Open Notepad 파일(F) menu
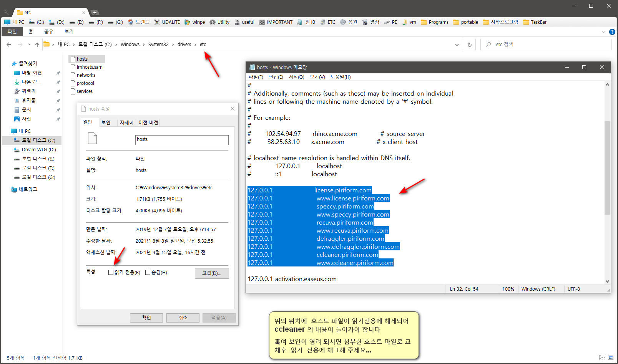The width and height of the screenshot is (618, 364). pyautogui.click(x=256, y=77)
